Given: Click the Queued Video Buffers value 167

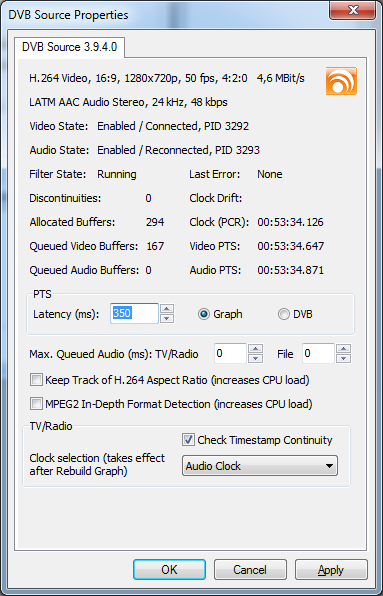Looking at the screenshot, I should click(155, 246).
